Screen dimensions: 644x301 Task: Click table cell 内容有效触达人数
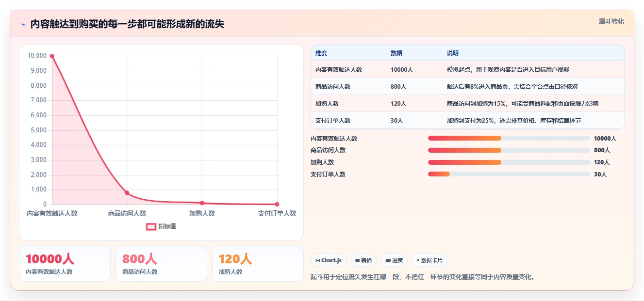339,70
